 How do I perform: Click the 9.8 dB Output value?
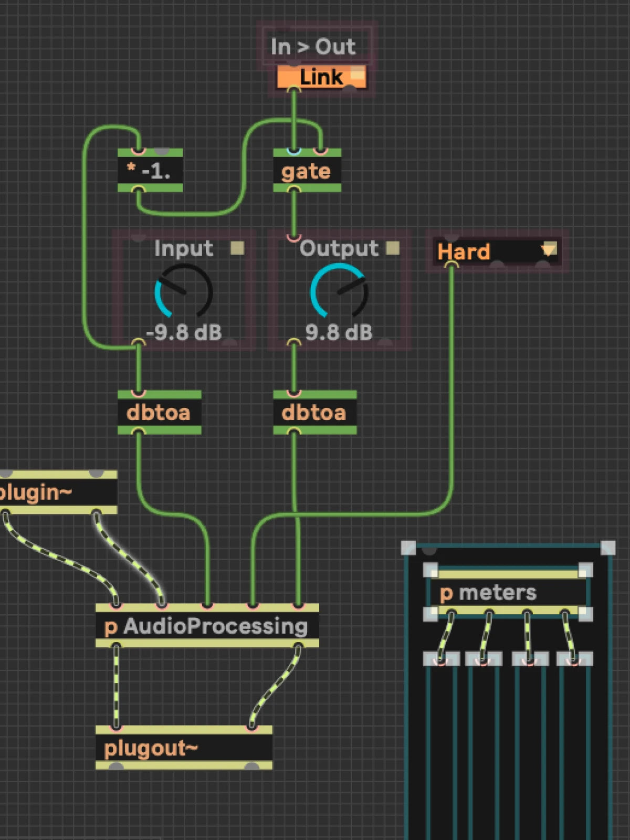point(339,332)
